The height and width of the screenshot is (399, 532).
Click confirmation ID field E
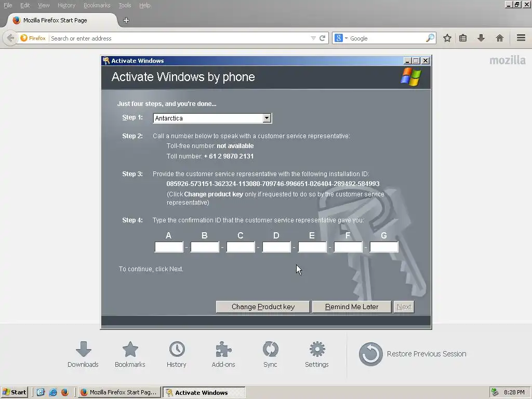[x=312, y=247]
